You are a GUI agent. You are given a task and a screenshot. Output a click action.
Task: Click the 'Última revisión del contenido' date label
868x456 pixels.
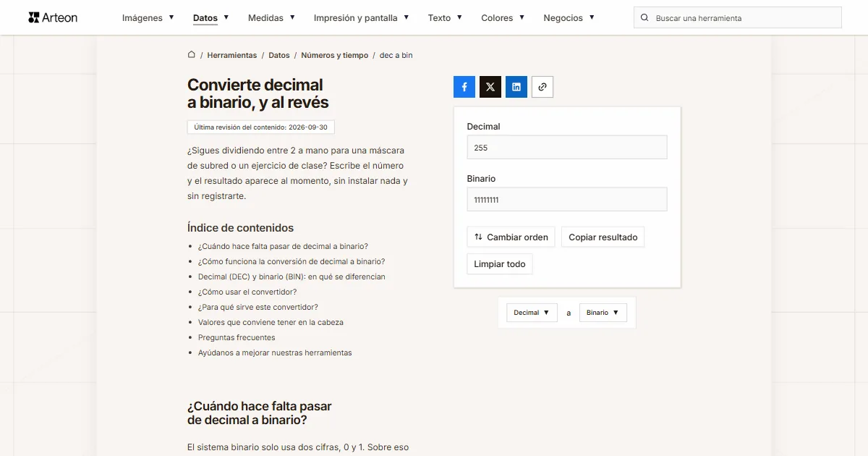point(260,127)
